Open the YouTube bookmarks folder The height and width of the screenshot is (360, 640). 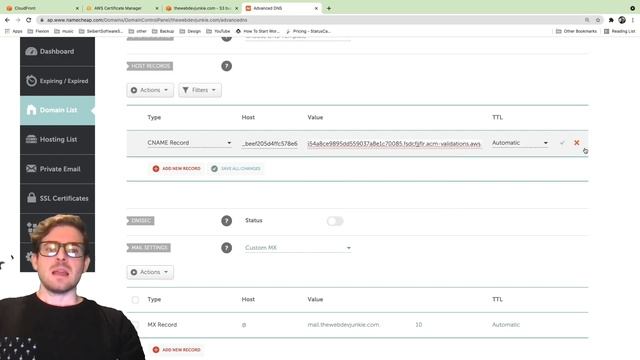click(x=218, y=31)
